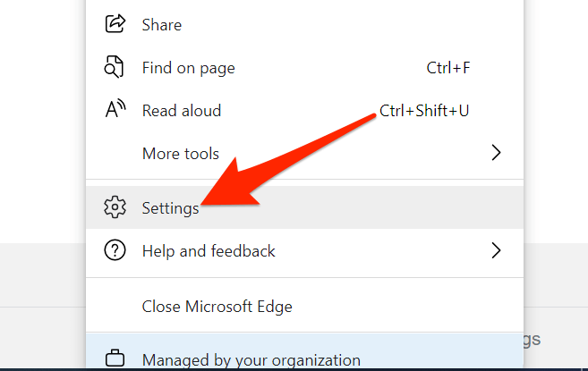Image resolution: width=588 pixels, height=371 pixels.
Task: Click partially hidden text ending in "gs"
Action: pyautogui.click(x=530, y=339)
